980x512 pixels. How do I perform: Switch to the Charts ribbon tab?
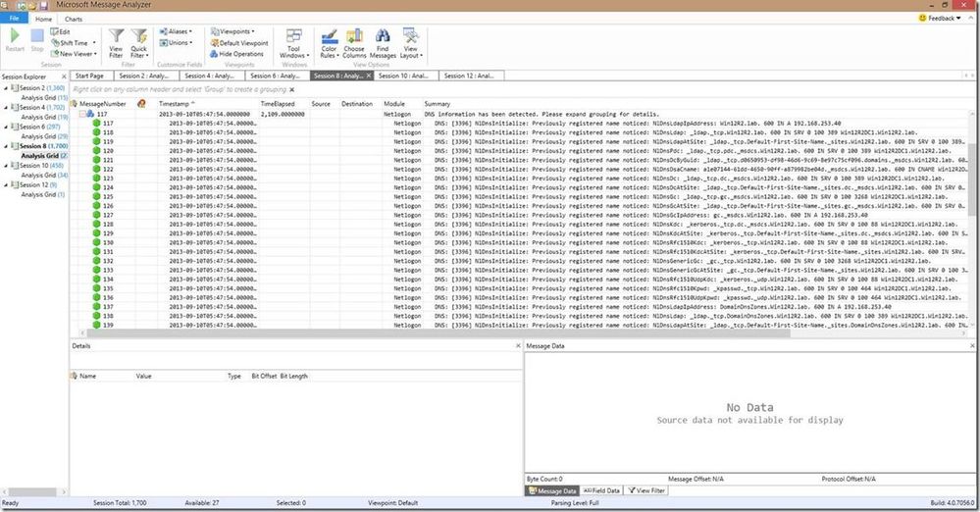coord(74,19)
